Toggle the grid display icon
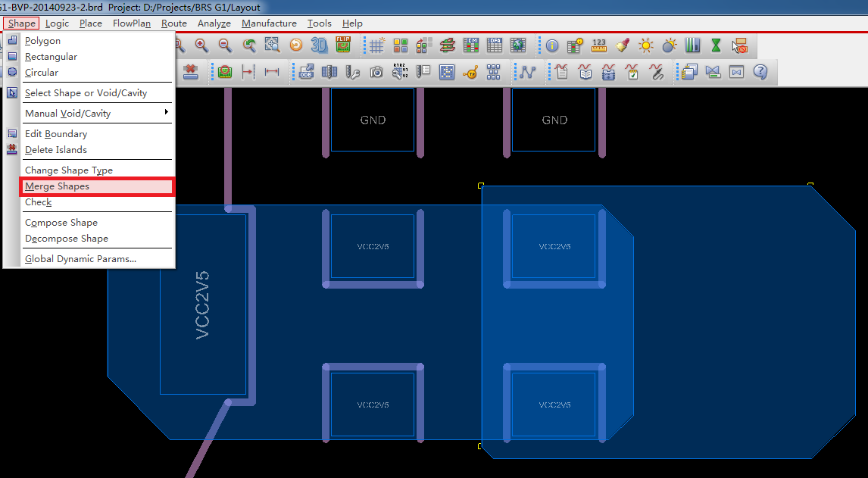868x478 pixels. [376, 45]
